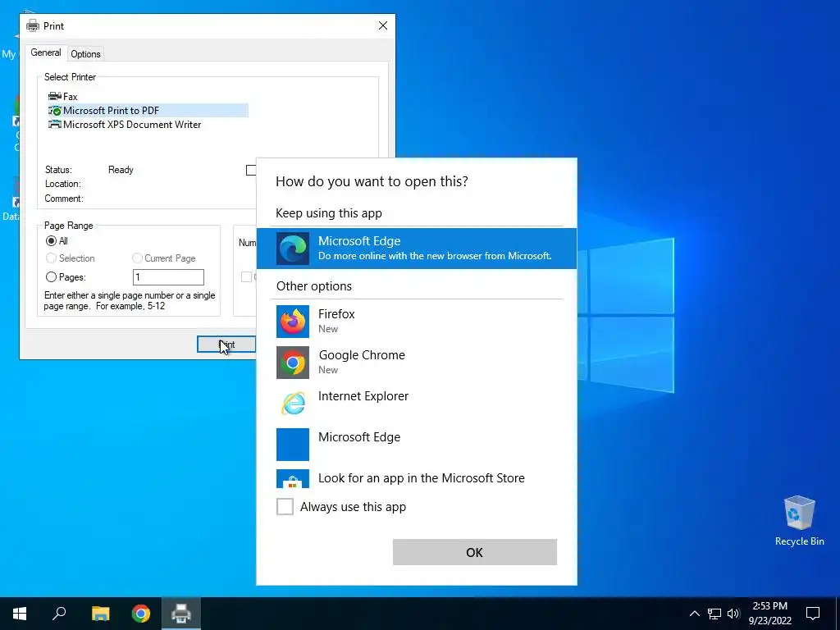Open the clock showing 2:53 PM
The width and height of the screenshot is (840, 630).
769,614
